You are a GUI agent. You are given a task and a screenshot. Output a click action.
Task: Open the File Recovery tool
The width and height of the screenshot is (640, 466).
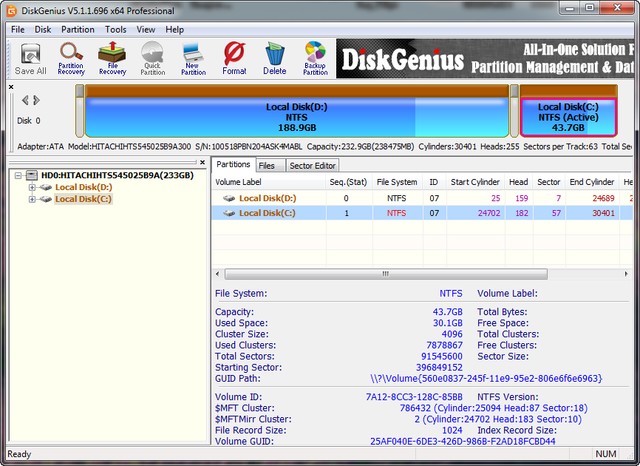point(112,58)
